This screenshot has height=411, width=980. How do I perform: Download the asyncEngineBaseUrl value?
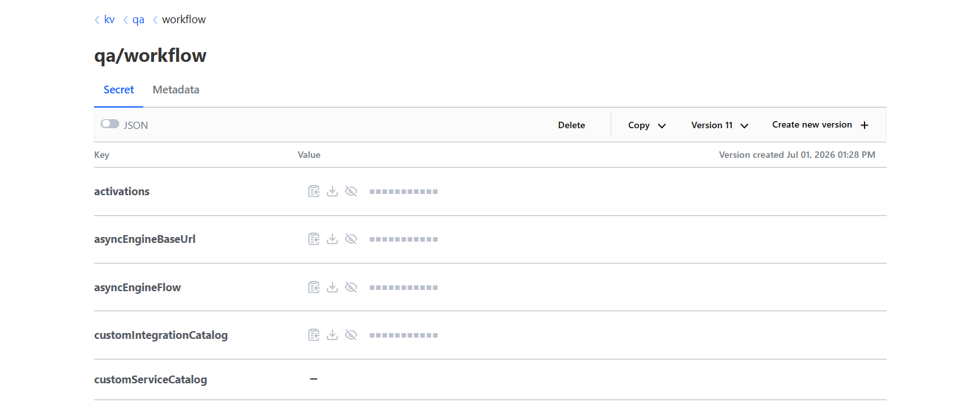333,239
